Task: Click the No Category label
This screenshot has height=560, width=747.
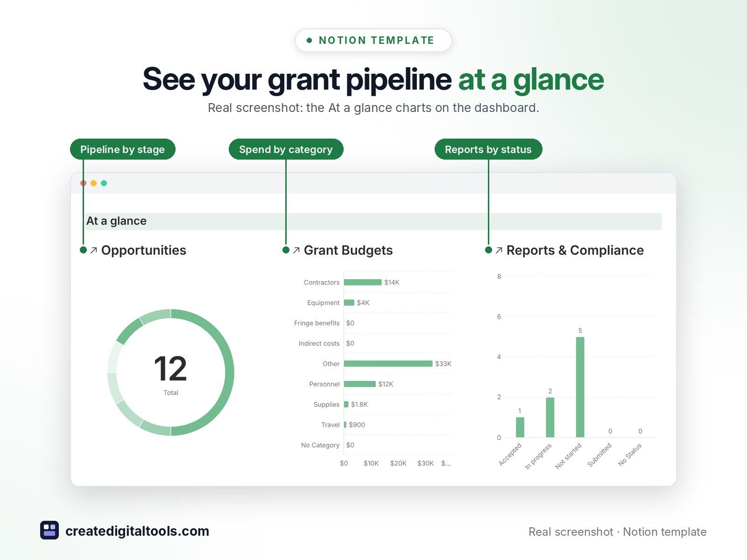Action: [320, 445]
